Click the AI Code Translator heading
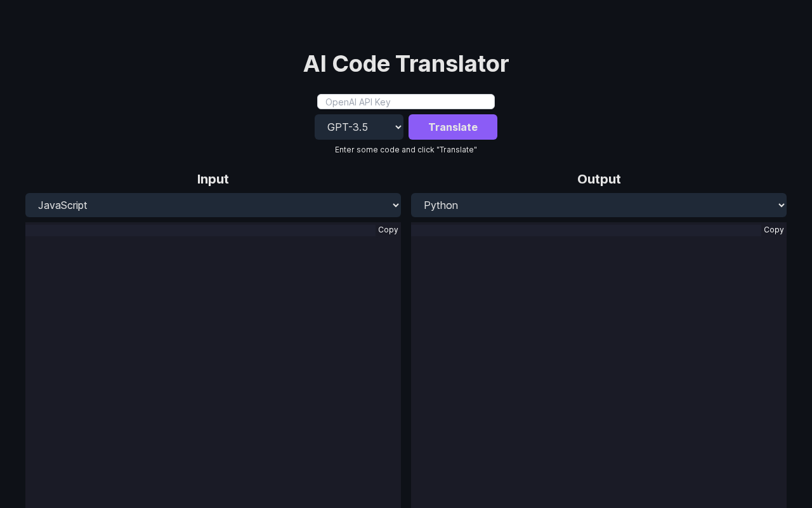812x508 pixels. [406, 63]
